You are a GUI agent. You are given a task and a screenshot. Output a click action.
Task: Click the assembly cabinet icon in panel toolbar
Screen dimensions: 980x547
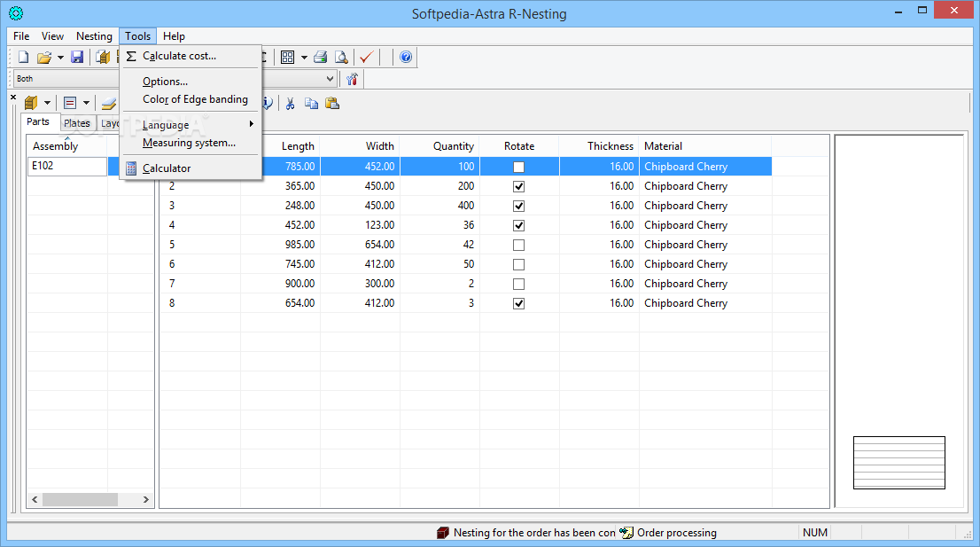click(x=31, y=103)
